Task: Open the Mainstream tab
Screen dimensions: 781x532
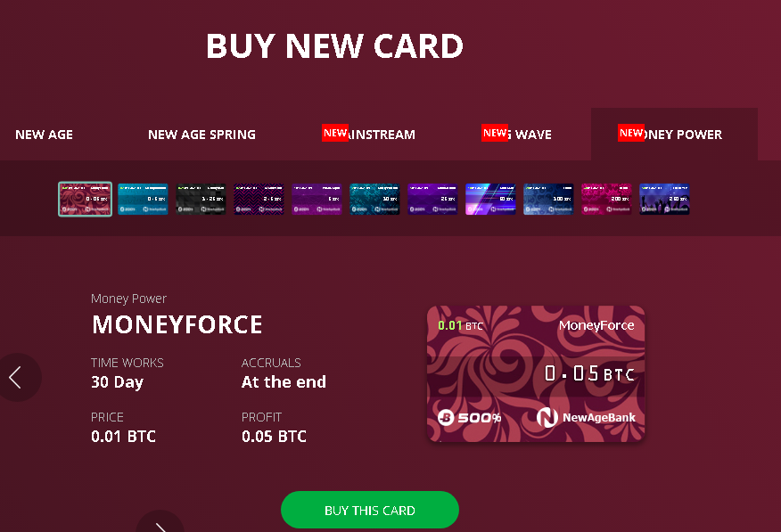Action: tap(368, 134)
